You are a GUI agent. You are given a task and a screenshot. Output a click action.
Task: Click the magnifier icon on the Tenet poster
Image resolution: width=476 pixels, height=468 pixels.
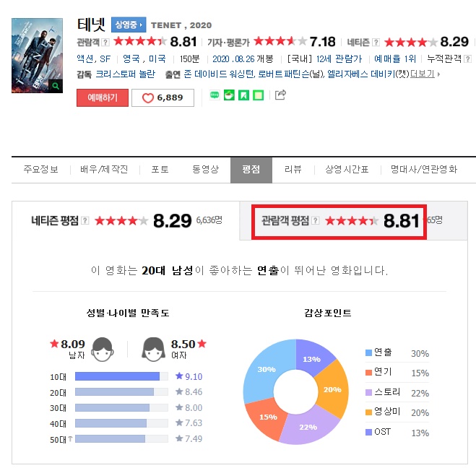pyautogui.click(x=56, y=86)
